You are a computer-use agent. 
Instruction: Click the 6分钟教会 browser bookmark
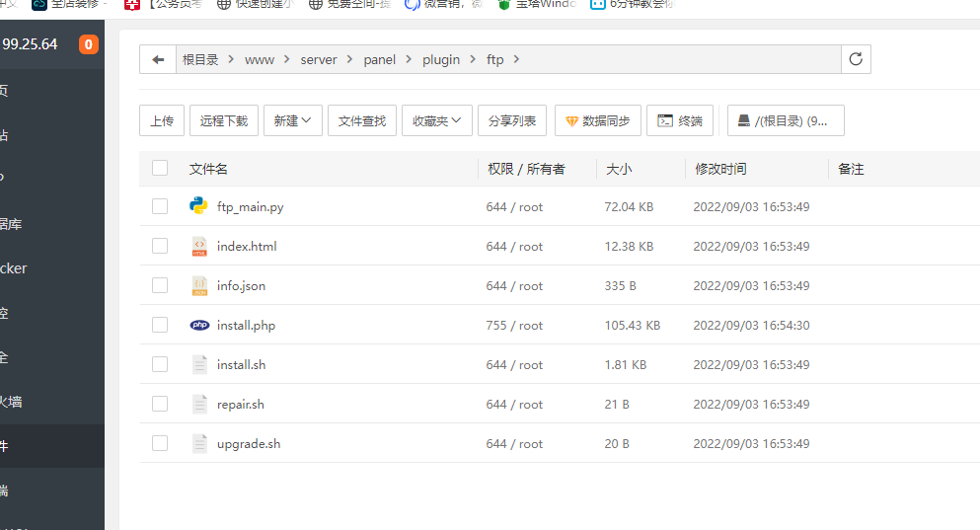point(633,4)
